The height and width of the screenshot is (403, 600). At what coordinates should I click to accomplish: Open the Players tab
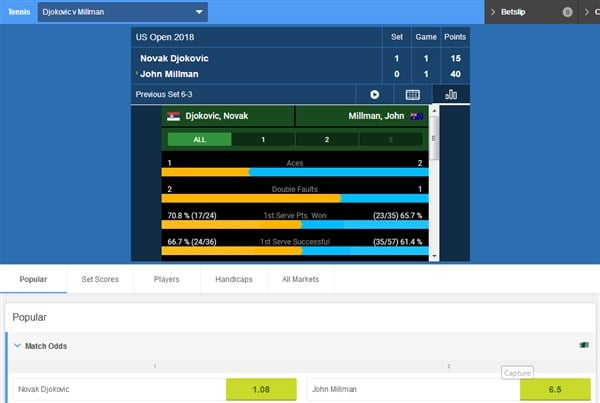click(166, 279)
